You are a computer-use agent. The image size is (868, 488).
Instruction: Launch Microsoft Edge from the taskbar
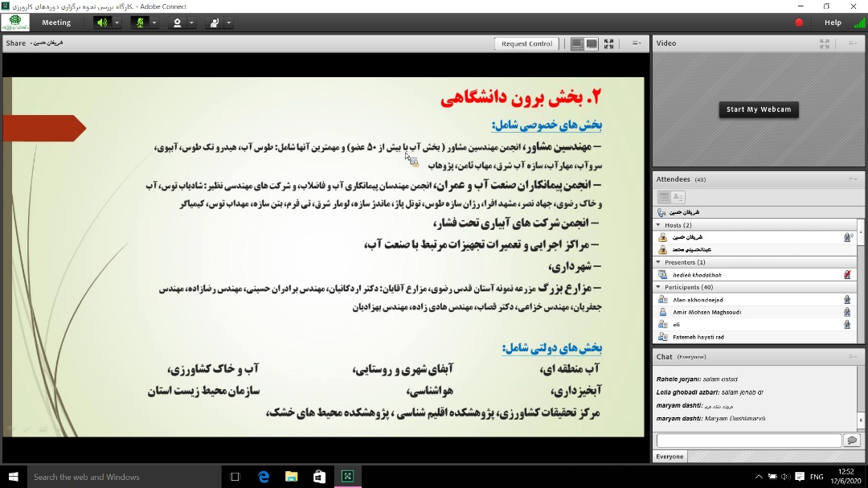pyautogui.click(x=264, y=477)
